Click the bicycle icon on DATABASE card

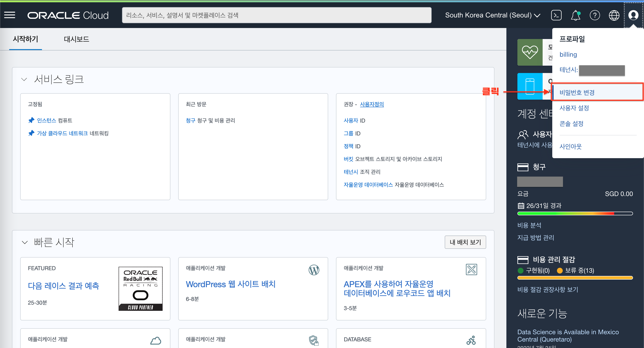[x=471, y=340]
